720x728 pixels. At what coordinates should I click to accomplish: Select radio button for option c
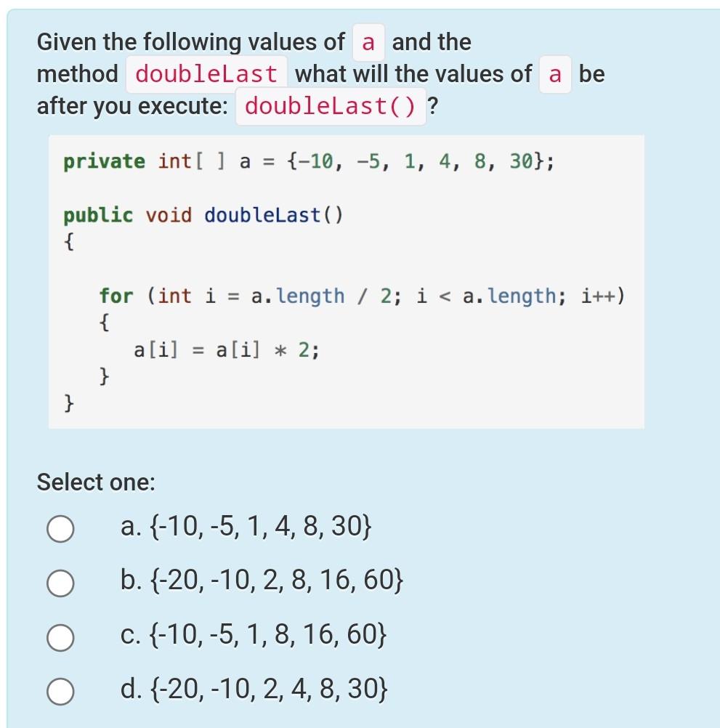60,637
